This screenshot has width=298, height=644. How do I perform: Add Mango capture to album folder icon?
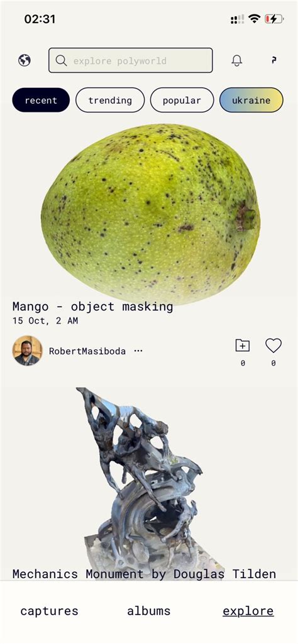[243, 346]
